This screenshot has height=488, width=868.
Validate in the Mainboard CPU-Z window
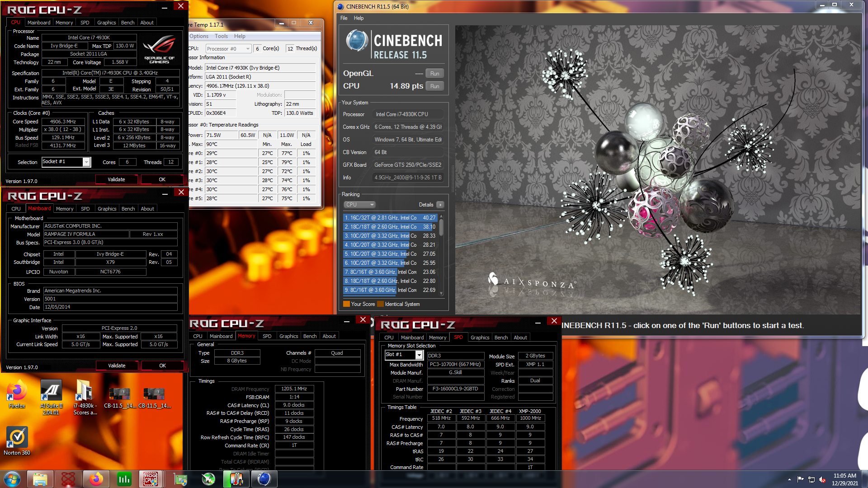[x=117, y=366]
